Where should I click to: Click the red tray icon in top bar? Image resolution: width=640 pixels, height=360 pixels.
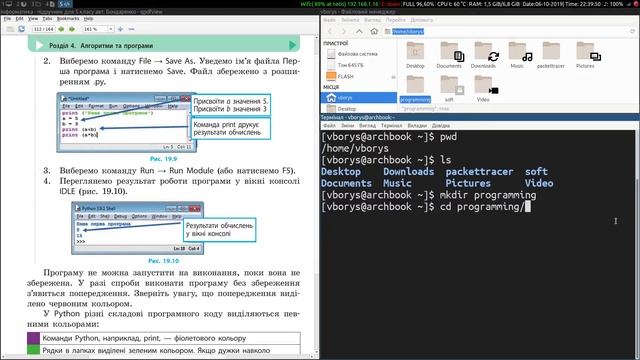pos(636,4)
